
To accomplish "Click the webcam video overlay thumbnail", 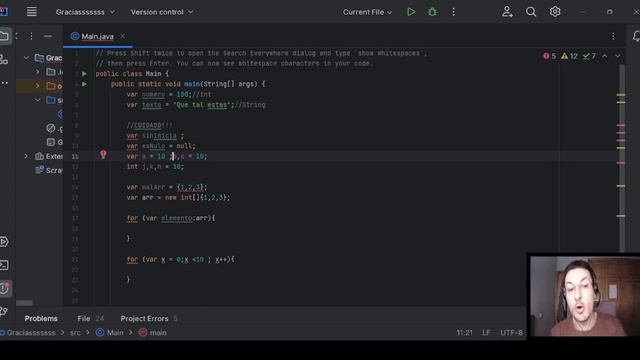I will pyautogui.click(x=584, y=296).
